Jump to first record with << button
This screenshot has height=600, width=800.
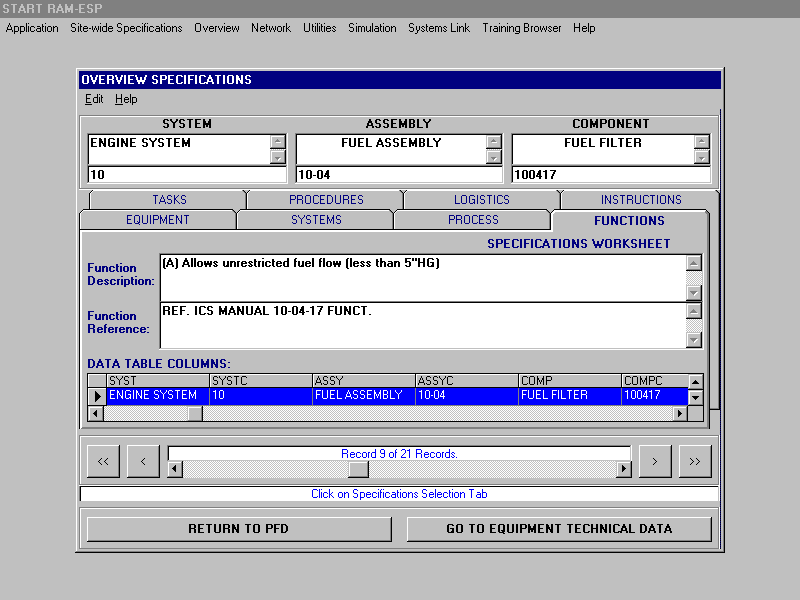click(103, 461)
